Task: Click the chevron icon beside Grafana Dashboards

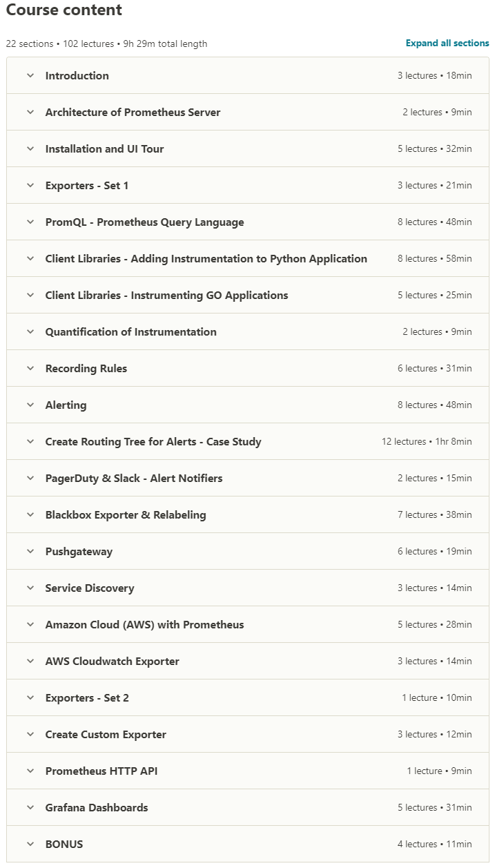Action: point(30,808)
